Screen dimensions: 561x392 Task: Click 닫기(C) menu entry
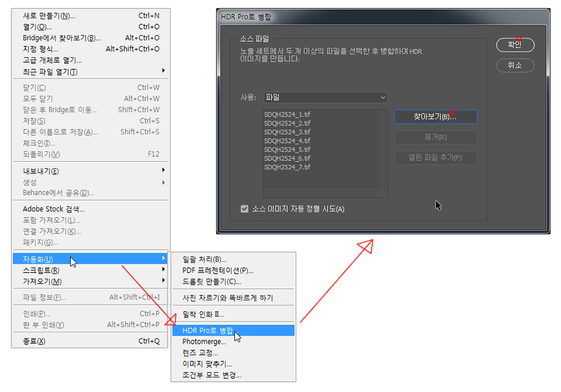(91, 87)
